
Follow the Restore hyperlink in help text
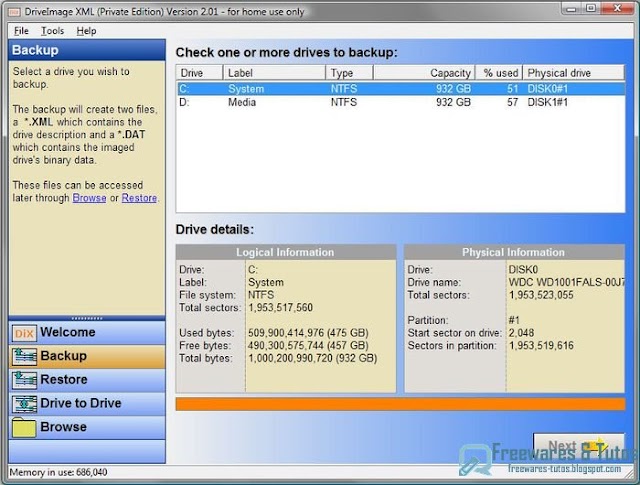pos(139,198)
